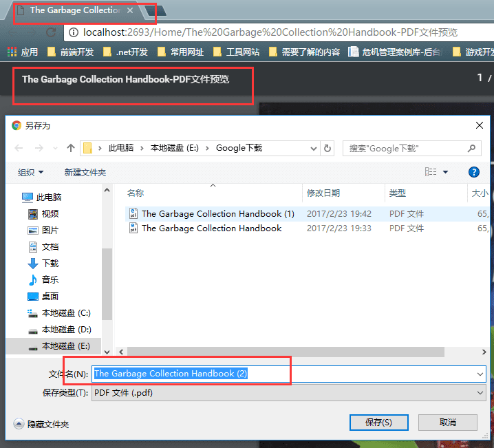The width and height of the screenshot is (494, 448).
Task: Select 本地磁盘 (C:) in the navigation tree
Action: click(x=59, y=313)
